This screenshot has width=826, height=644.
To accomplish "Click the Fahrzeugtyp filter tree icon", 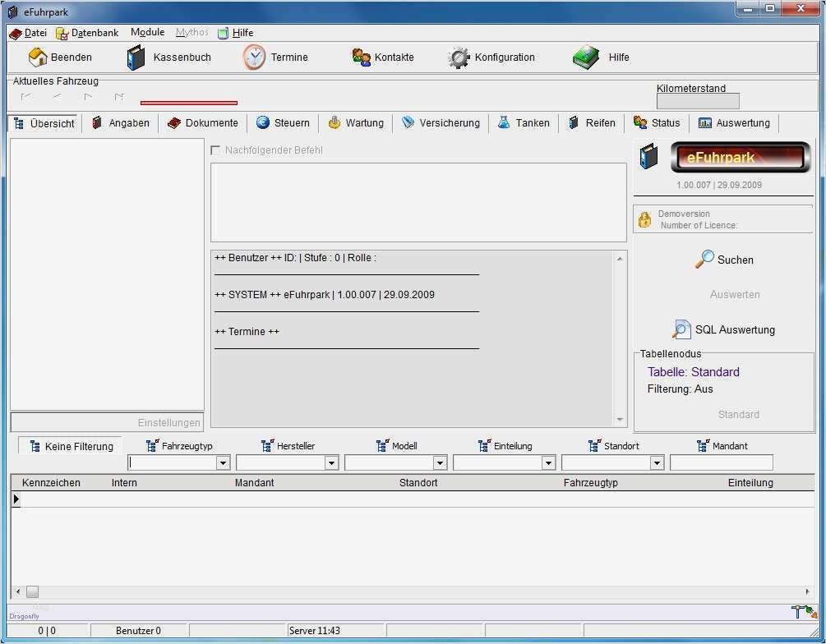I will point(152,445).
